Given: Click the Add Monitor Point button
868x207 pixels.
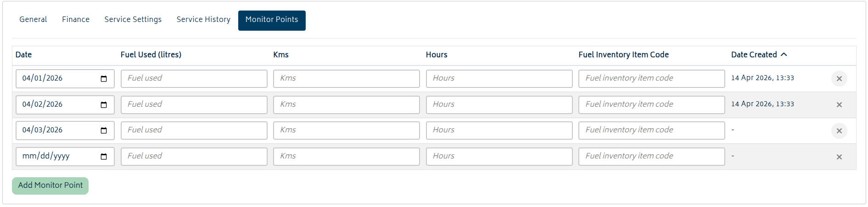Looking at the screenshot, I should (50, 185).
